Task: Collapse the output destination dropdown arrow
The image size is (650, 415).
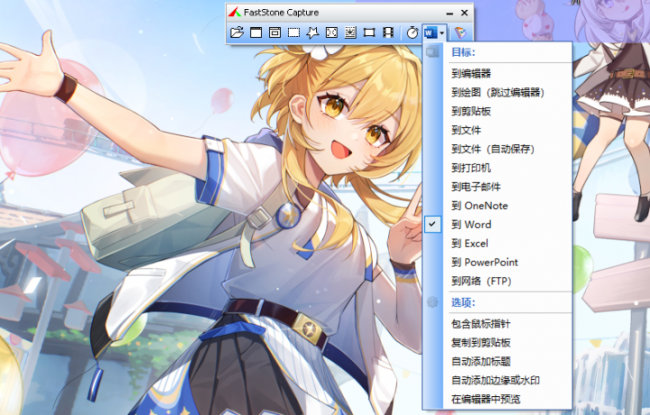Action: (442, 33)
